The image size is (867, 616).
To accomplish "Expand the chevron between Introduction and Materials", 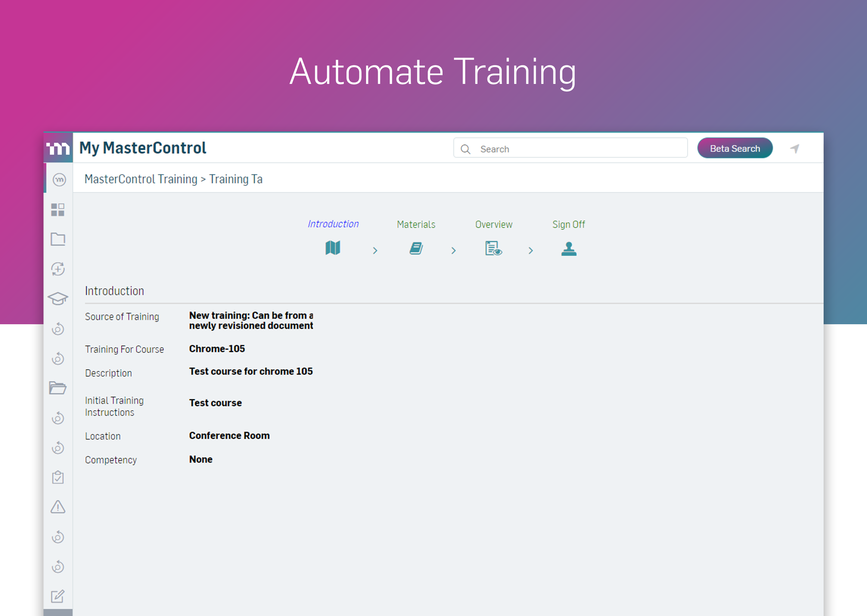I will tap(375, 250).
